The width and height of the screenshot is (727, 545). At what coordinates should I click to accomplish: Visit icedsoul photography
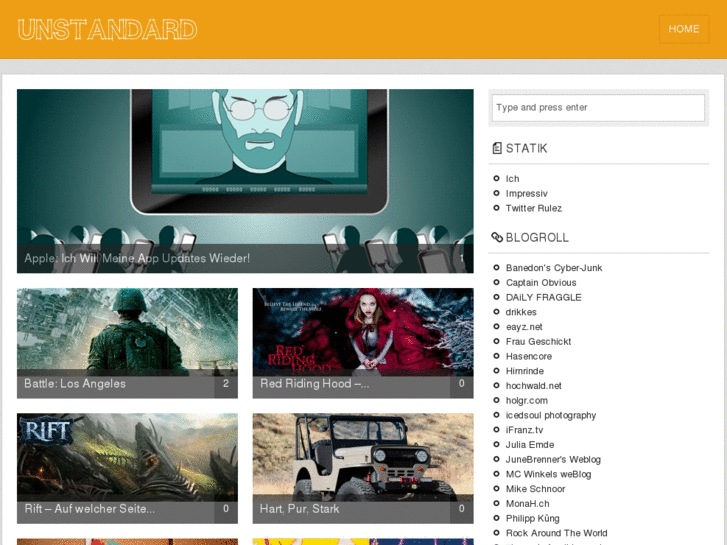point(551,415)
